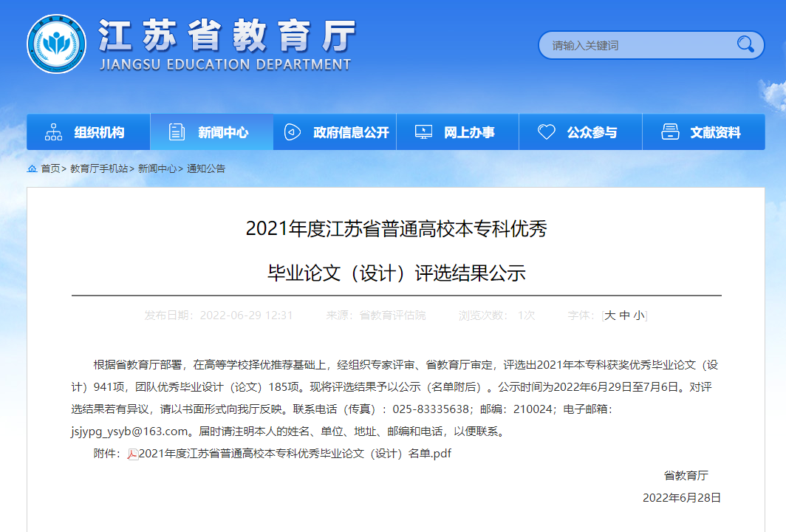Image resolution: width=786 pixels, height=532 pixels.
Task: Open the 优秀毕业论文名单 PDF attachment link
Action: point(295,454)
